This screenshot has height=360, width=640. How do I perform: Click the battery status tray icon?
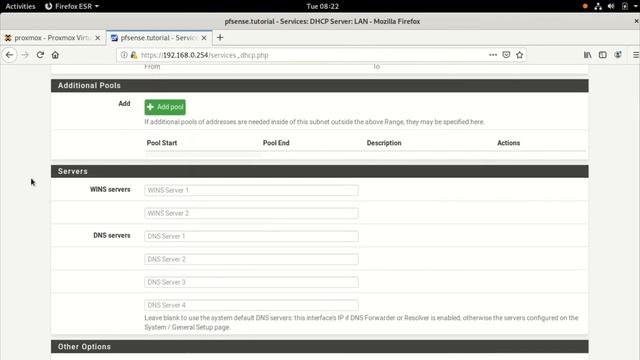624,6
